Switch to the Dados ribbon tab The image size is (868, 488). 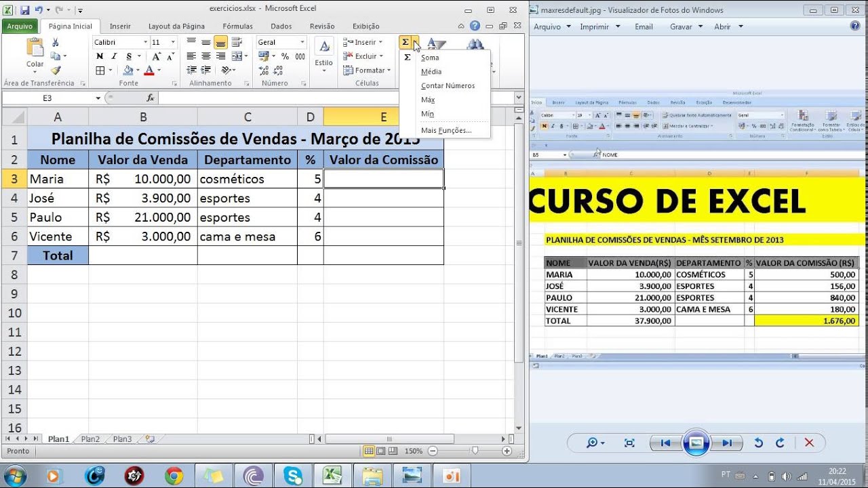(x=281, y=26)
